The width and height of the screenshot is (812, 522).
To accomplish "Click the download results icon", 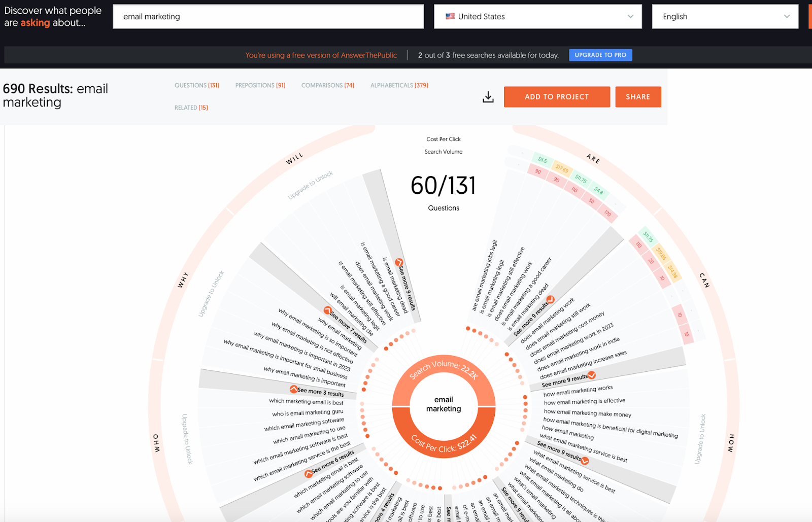I will click(x=488, y=97).
